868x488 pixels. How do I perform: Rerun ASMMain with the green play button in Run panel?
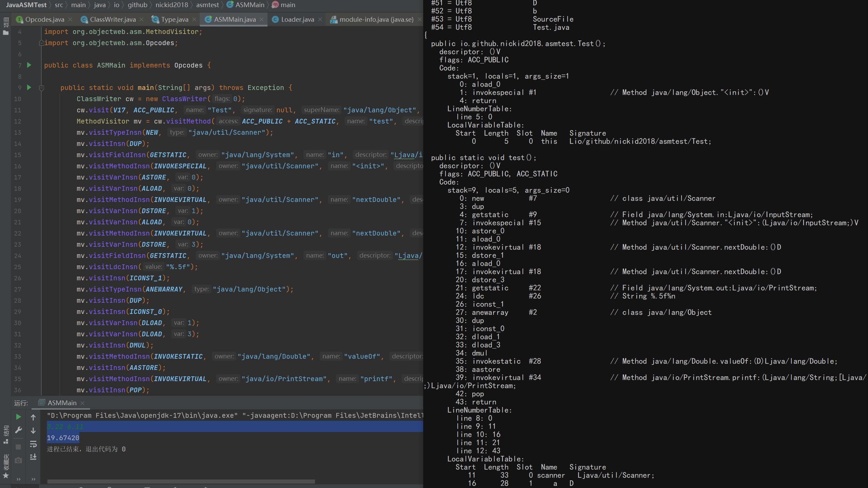[19, 417]
